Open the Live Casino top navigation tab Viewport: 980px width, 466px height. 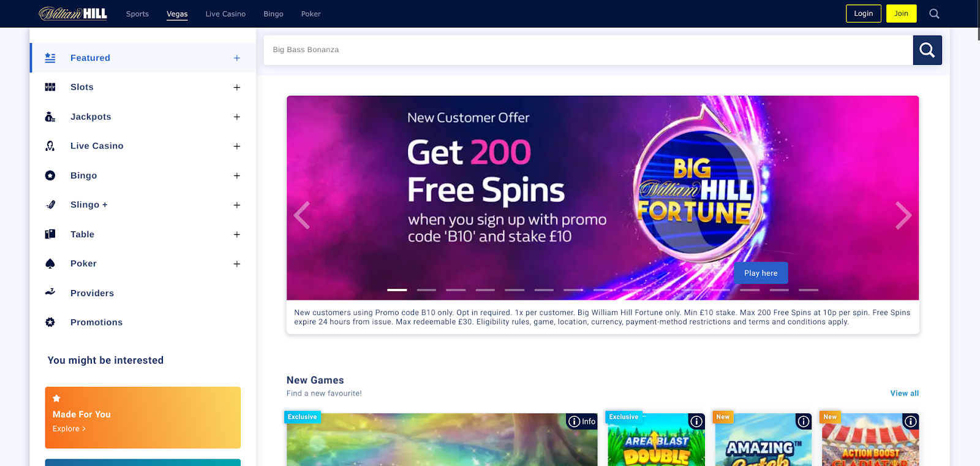tap(225, 13)
